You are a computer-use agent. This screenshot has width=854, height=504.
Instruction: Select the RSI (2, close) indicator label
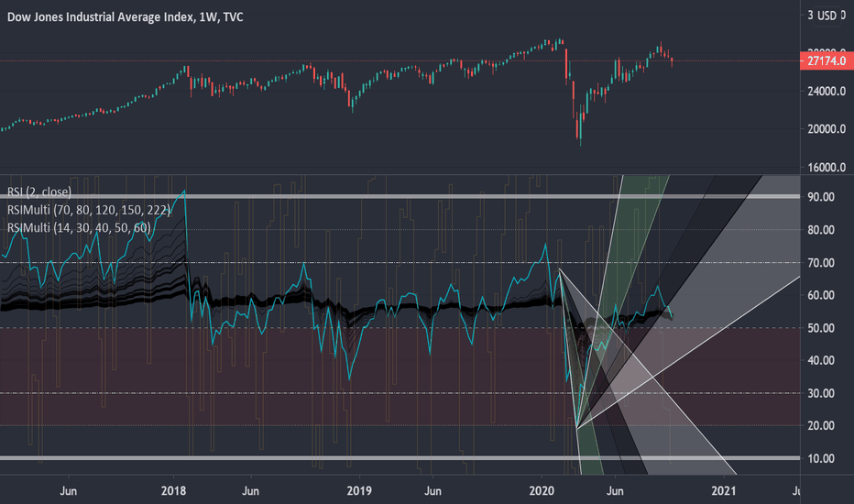tap(39, 192)
